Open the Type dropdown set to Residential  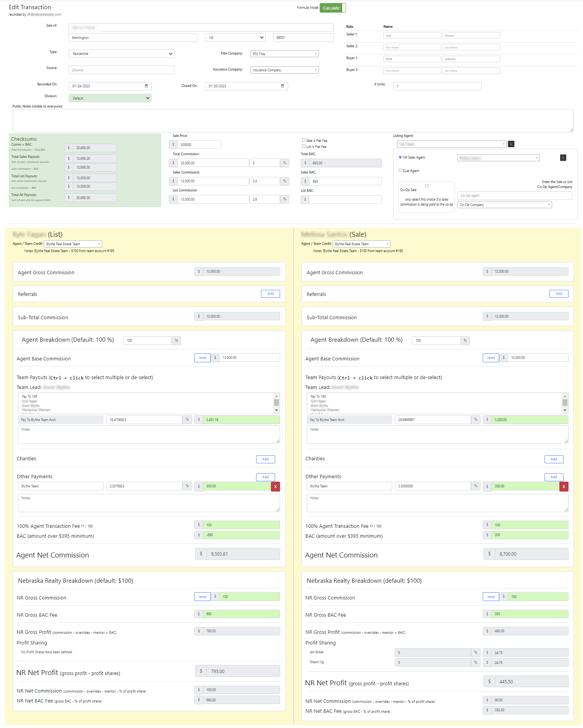[x=122, y=54]
